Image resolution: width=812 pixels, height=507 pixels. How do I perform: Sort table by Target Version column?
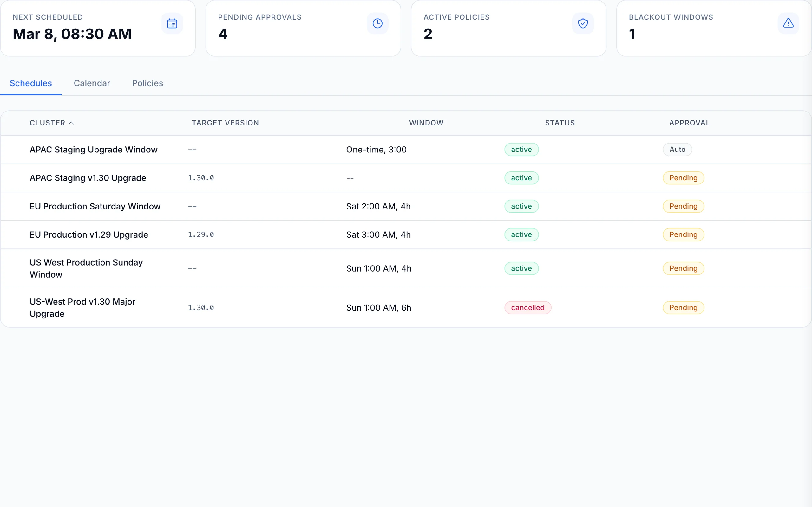point(225,123)
